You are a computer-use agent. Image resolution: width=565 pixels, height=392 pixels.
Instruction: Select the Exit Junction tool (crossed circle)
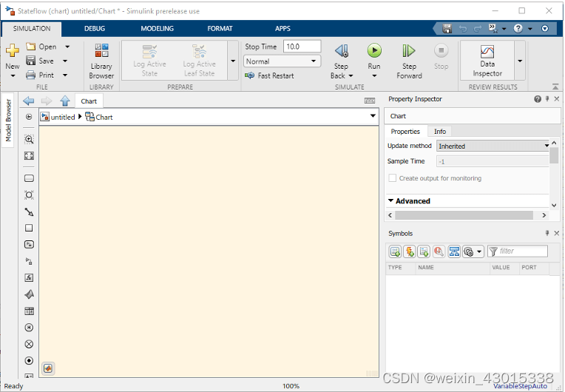point(29,344)
